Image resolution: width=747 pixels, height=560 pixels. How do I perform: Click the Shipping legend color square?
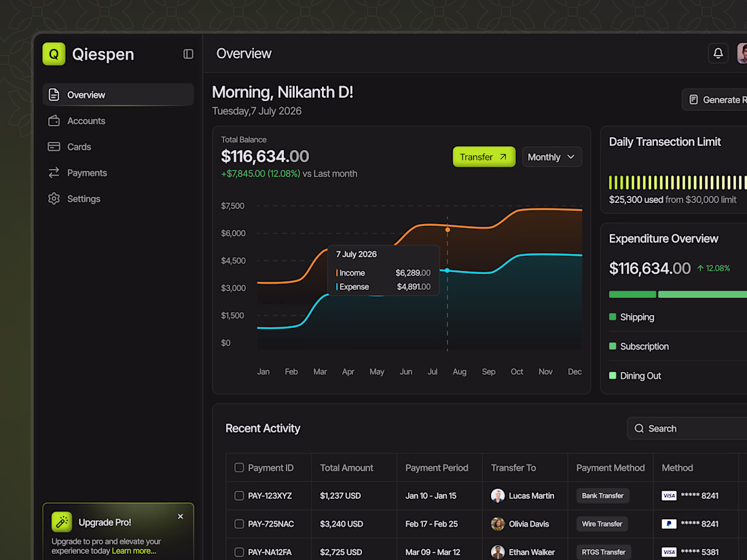tap(613, 317)
